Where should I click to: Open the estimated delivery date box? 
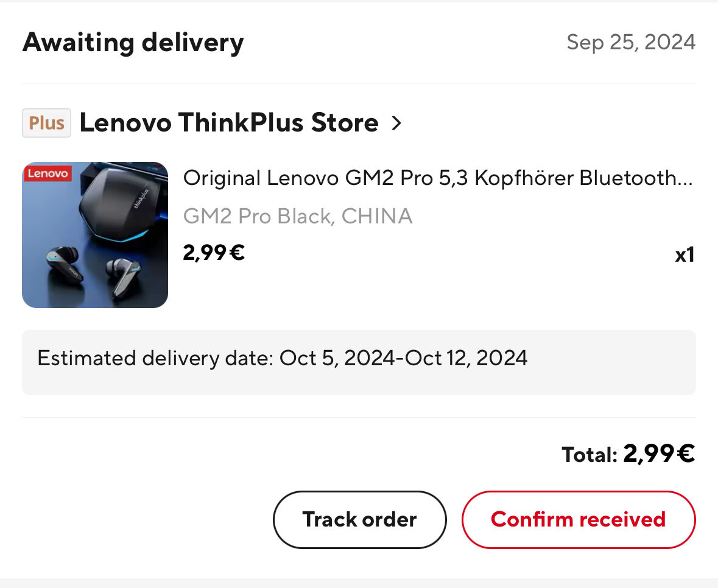(359, 362)
